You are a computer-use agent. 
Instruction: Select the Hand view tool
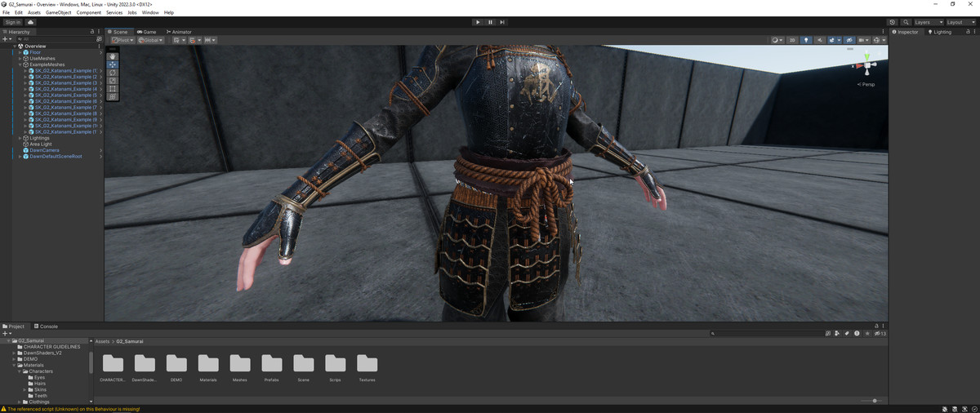pos(113,56)
